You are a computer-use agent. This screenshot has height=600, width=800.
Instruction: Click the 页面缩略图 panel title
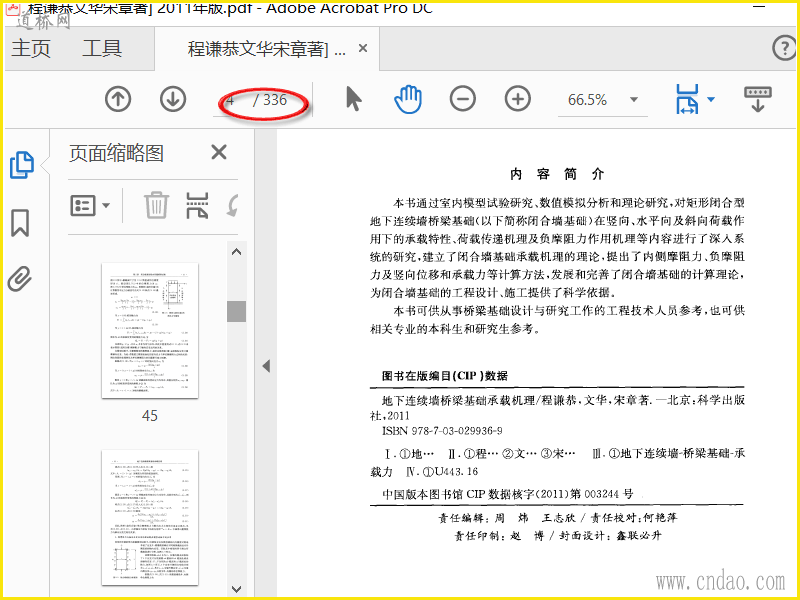point(116,153)
